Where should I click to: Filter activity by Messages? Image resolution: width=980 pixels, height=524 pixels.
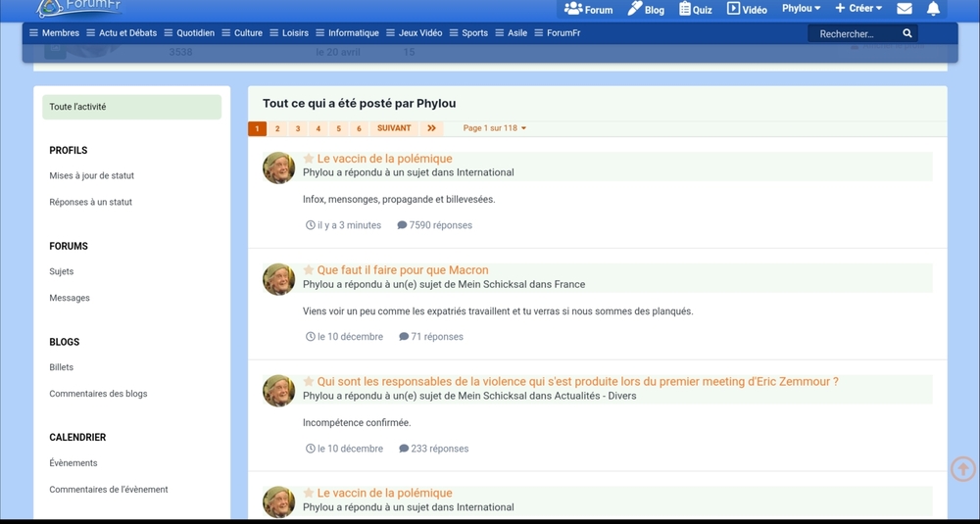[70, 298]
